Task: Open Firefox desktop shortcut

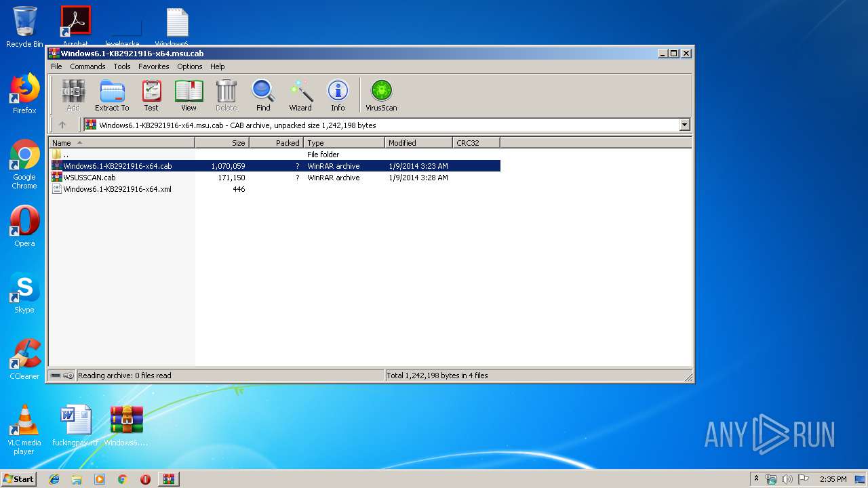Action: [x=24, y=94]
